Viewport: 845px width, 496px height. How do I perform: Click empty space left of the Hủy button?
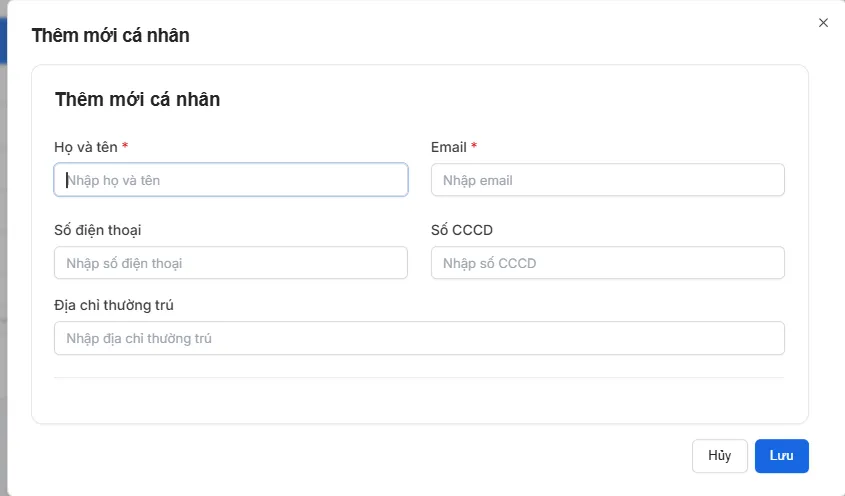click(400, 456)
